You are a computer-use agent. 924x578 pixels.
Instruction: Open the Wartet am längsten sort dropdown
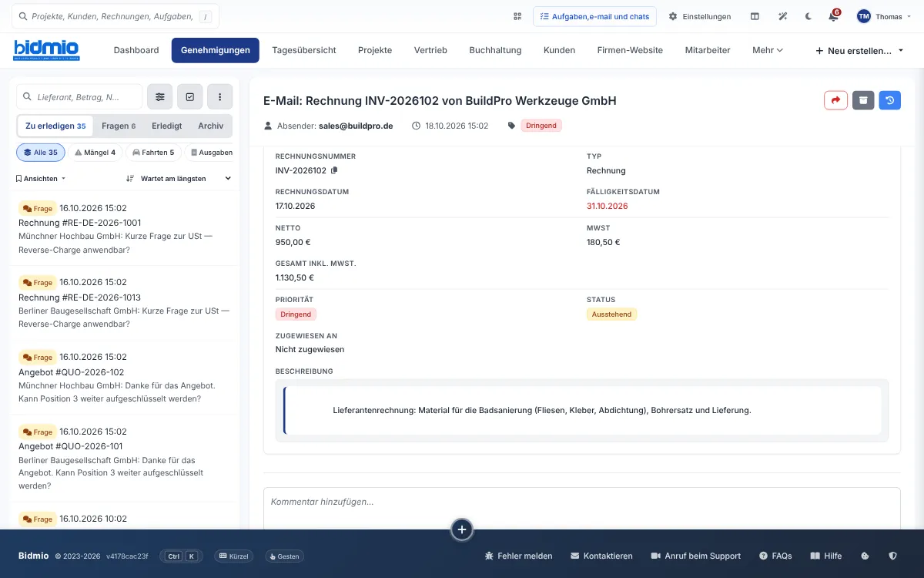tap(179, 178)
